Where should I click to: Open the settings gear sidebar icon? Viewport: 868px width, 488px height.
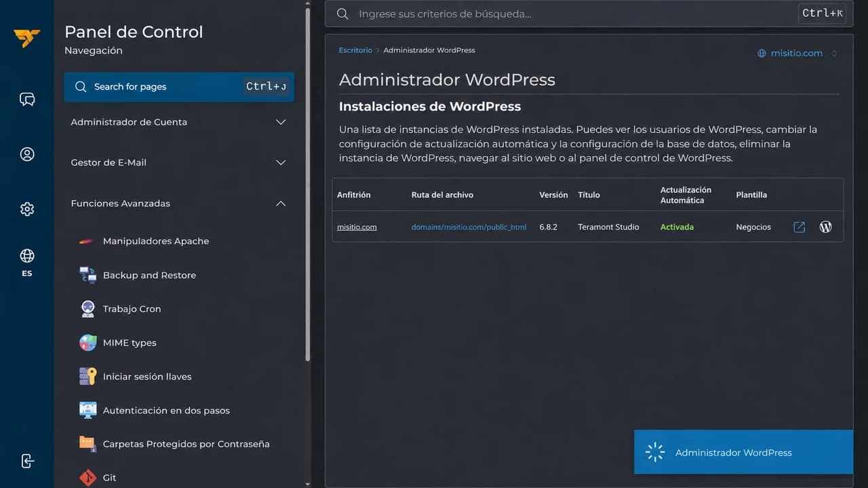point(27,209)
